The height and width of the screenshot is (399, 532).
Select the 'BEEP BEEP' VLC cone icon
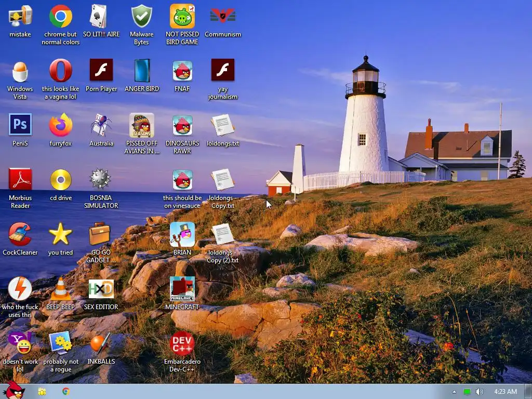(x=60, y=289)
